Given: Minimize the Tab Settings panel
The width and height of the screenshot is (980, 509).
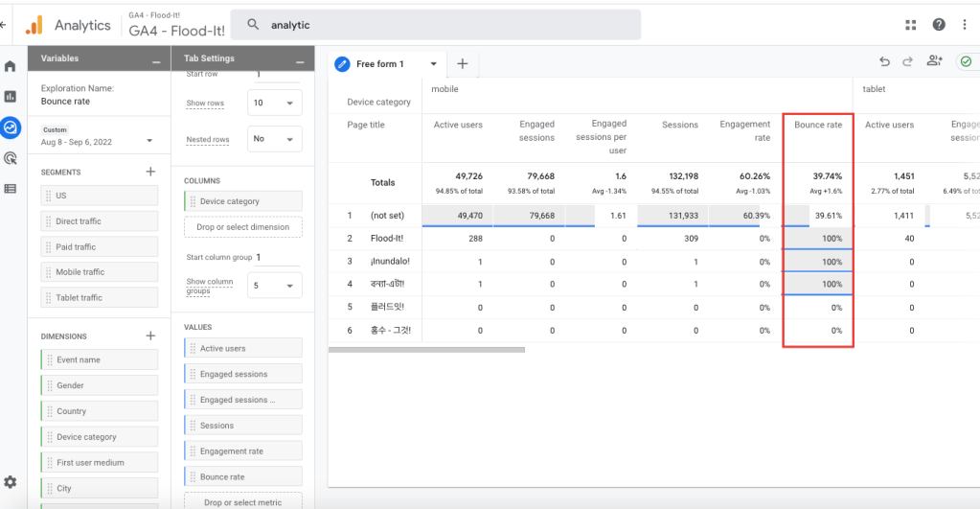Looking at the screenshot, I should 300,61.
